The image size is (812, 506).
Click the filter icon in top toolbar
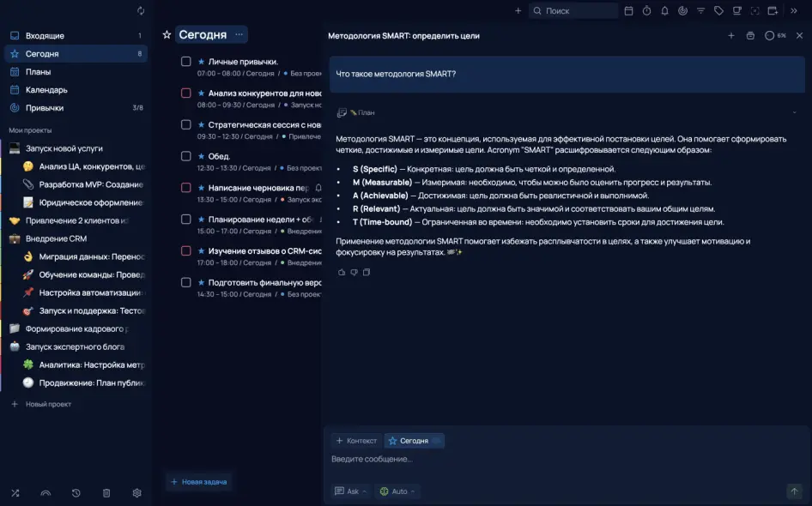click(700, 11)
